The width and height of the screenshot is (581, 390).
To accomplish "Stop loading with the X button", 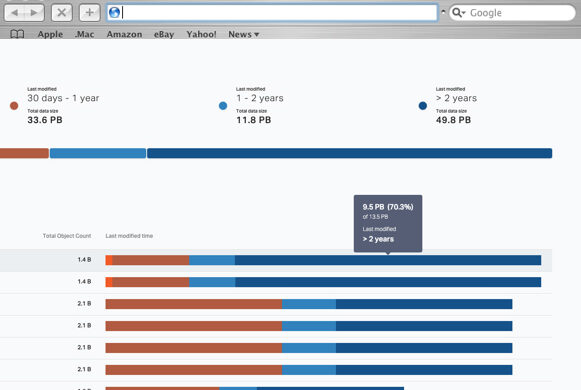I will click(x=62, y=13).
